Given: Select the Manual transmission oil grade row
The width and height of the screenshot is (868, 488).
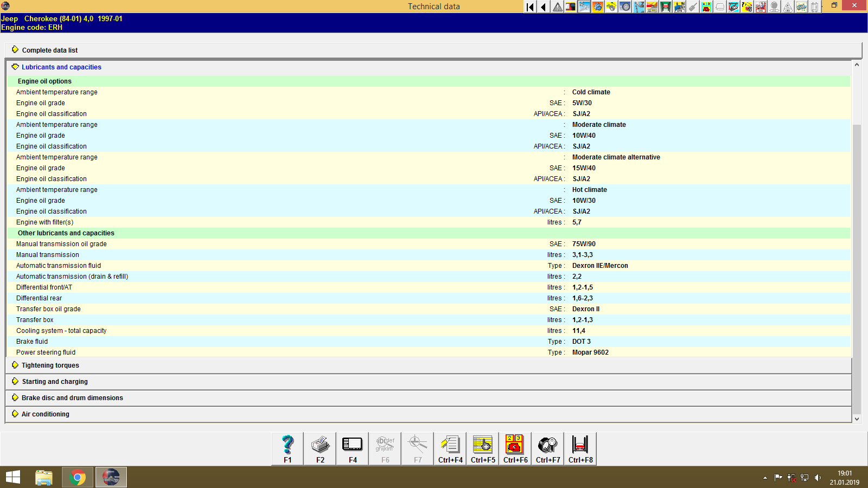Looking at the screenshot, I should [x=61, y=243].
